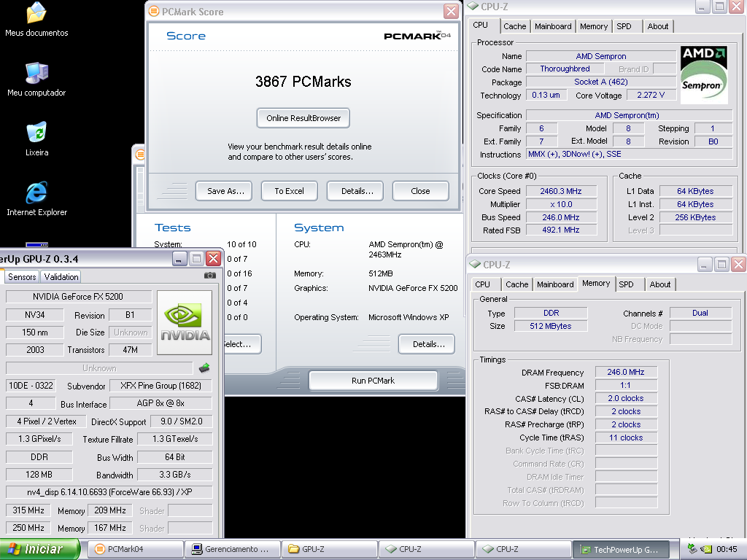
Task: Switch to TechPowerUp GPU-Z taskbar item
Action: (620, 549)
